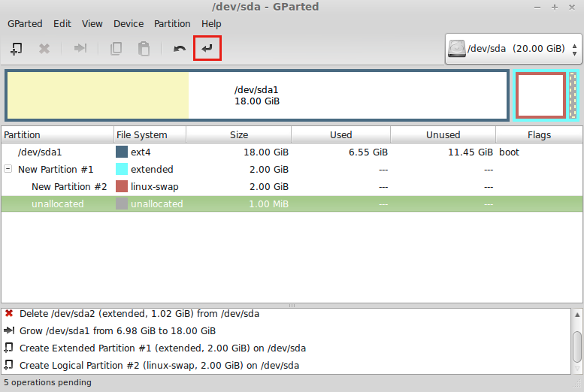Open the Partition menu
This screenshot has width=584, height=392.
pos(172,23)
